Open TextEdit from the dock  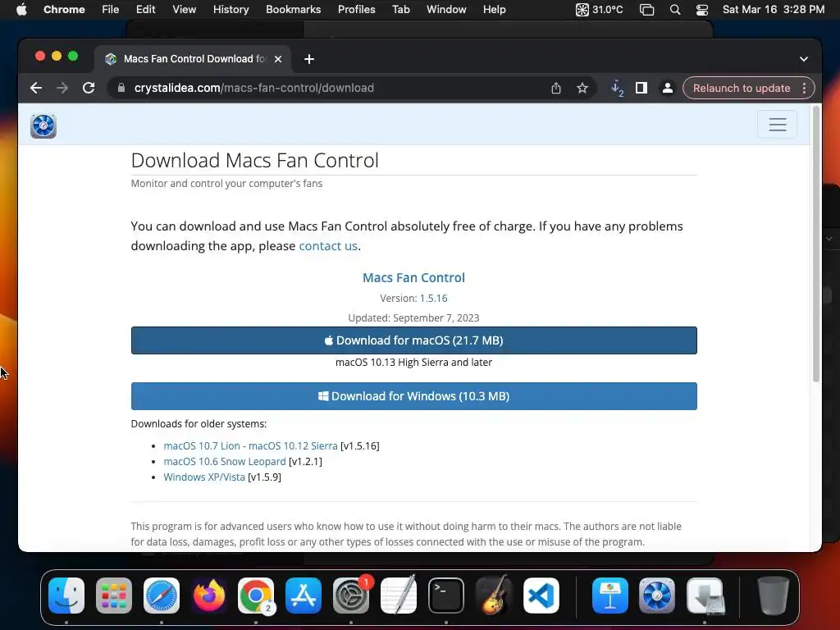click(x=398, y=596)
